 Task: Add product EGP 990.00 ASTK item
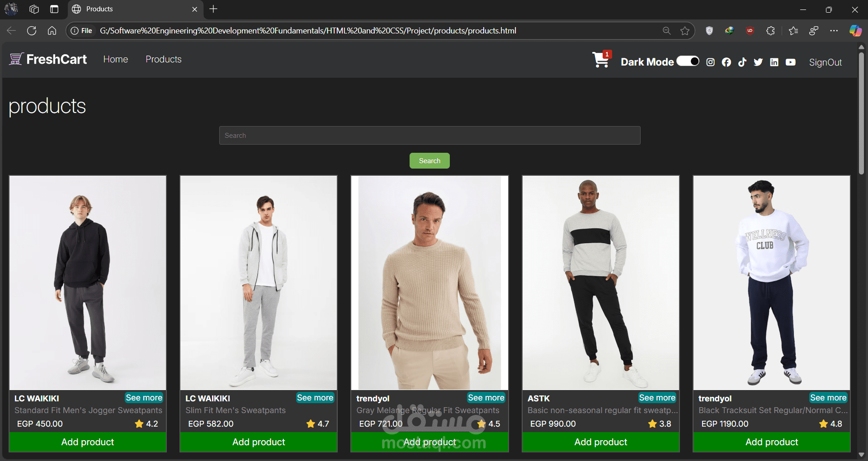tap(601, 442)
